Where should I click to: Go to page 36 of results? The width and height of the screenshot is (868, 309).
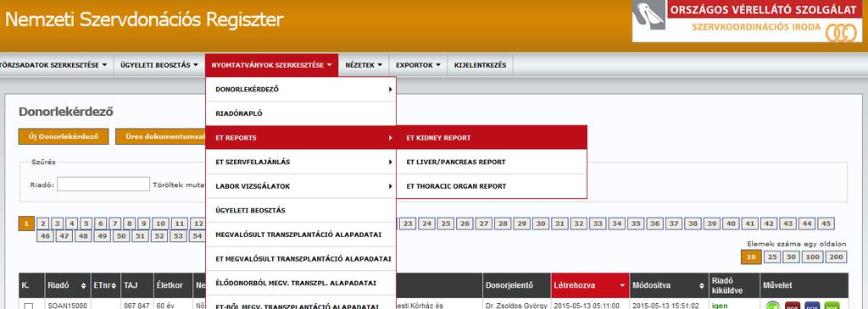[655, 223]
